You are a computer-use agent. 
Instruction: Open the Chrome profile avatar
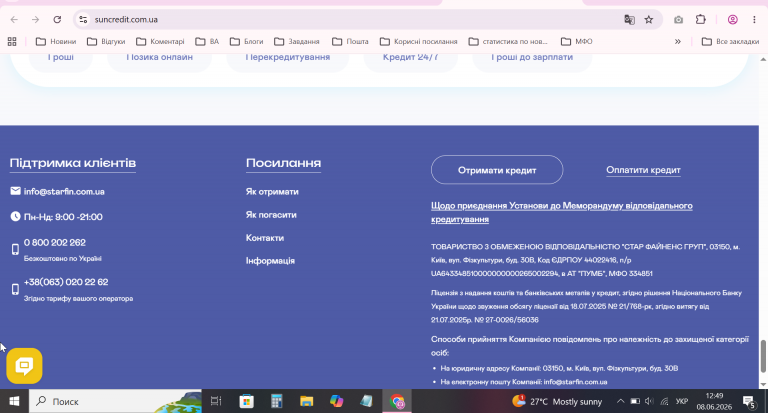[x=733, y=20]
